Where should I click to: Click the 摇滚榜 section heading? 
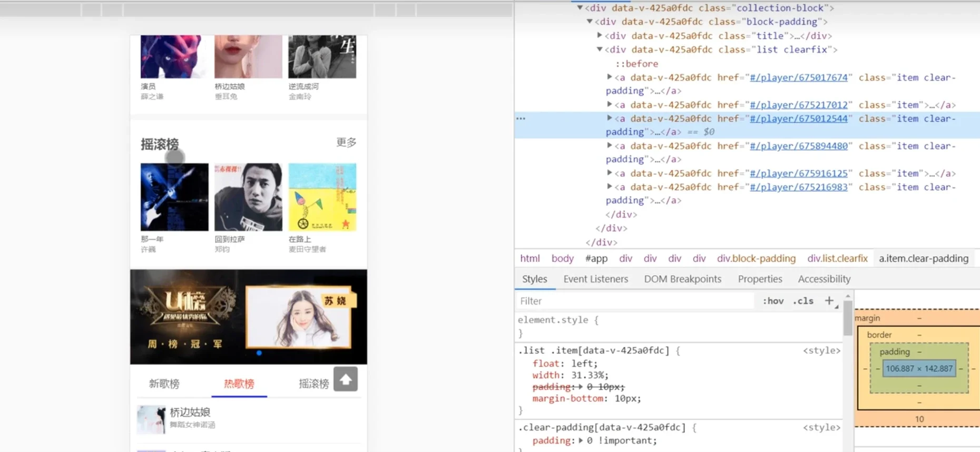coord(160,144)
